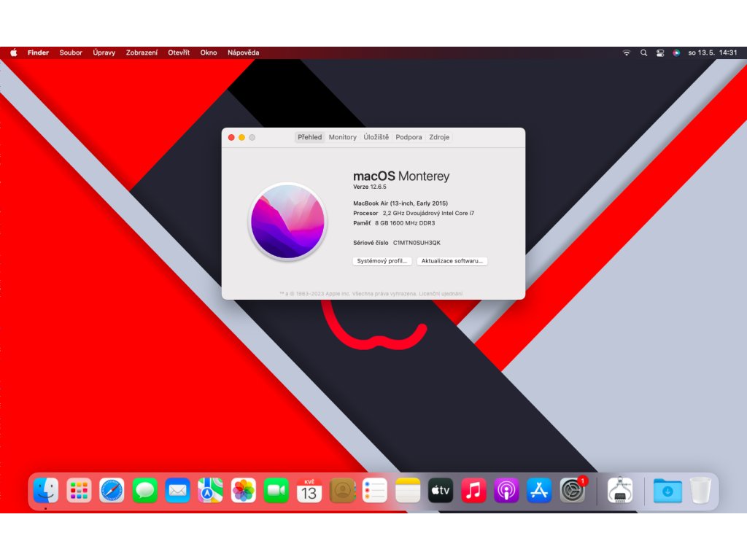The width and height of the screenshot is (747, 560).
Task: Open the Messages app in Dock
Action: tap(145, 491)
